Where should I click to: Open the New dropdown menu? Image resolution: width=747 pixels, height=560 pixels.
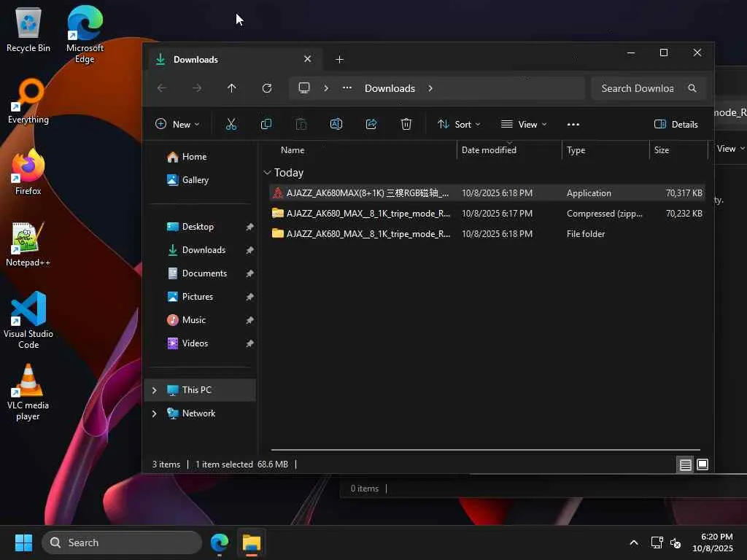[x=177, y=124]
